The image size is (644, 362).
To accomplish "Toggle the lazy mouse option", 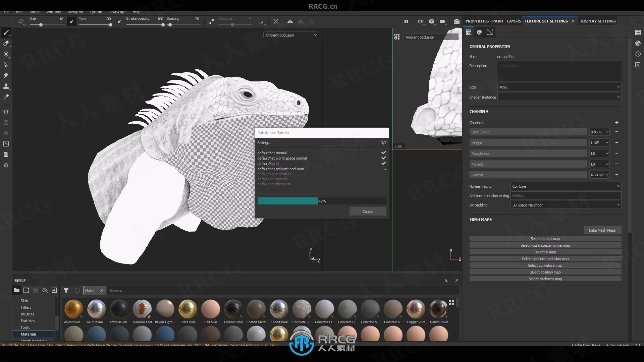I will 211,22.
